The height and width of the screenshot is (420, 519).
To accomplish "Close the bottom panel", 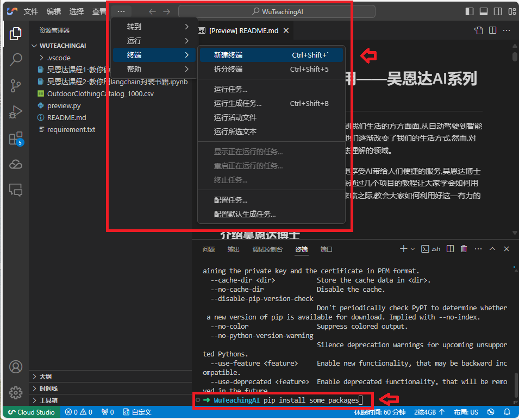I will coord(507,249).
